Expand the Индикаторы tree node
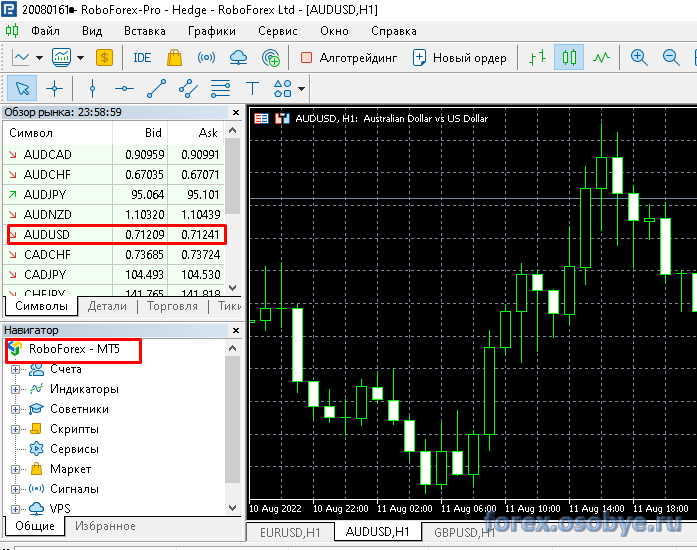 pyautogui.click(x=15, y=389)
